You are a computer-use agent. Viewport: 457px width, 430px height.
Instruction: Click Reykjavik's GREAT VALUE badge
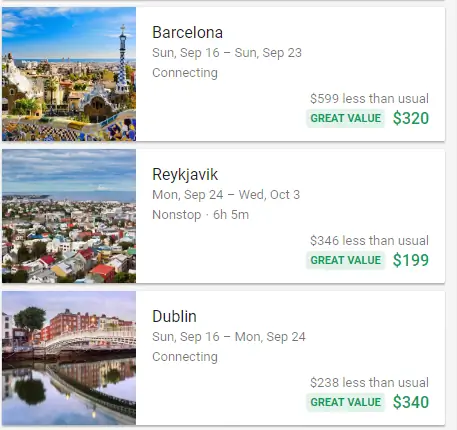tap(345, 260)
